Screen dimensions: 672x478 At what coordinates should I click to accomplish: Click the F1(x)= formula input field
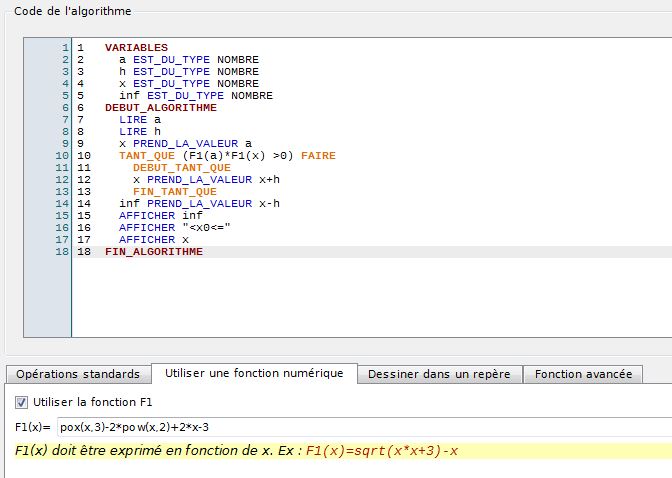click(x=360, y=427)
